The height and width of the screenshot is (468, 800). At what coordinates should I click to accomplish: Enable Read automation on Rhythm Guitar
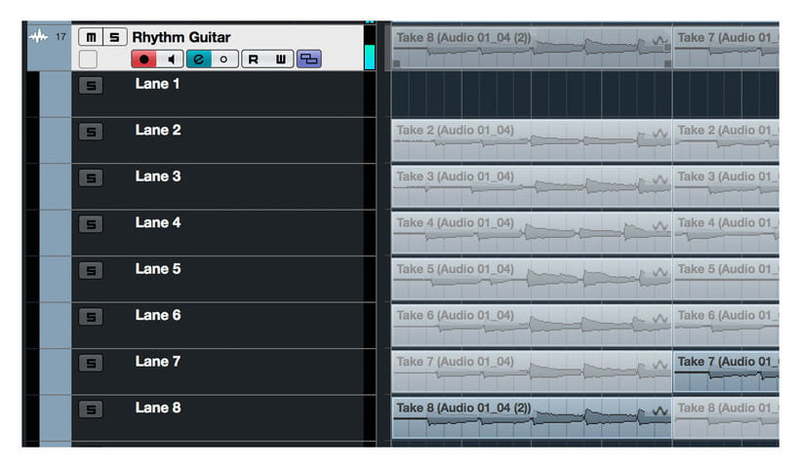pyautogui.click(x=254, y=59)
